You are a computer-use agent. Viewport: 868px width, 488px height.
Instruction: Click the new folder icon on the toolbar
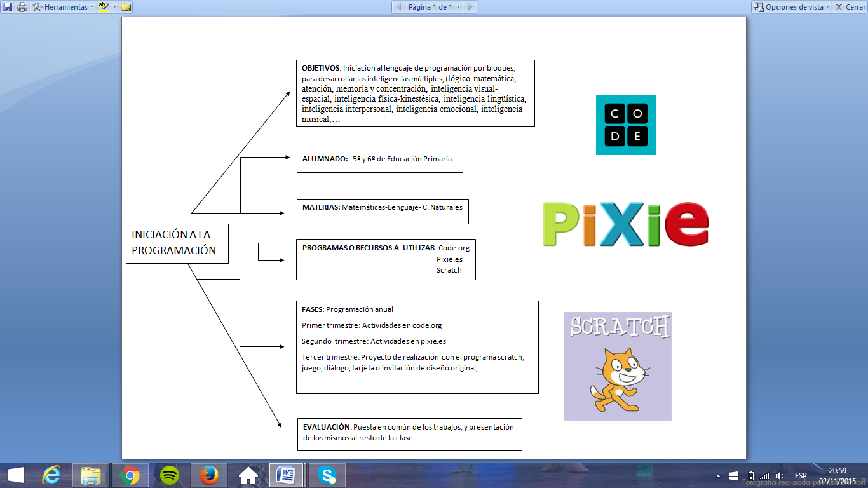coord(126,7)
